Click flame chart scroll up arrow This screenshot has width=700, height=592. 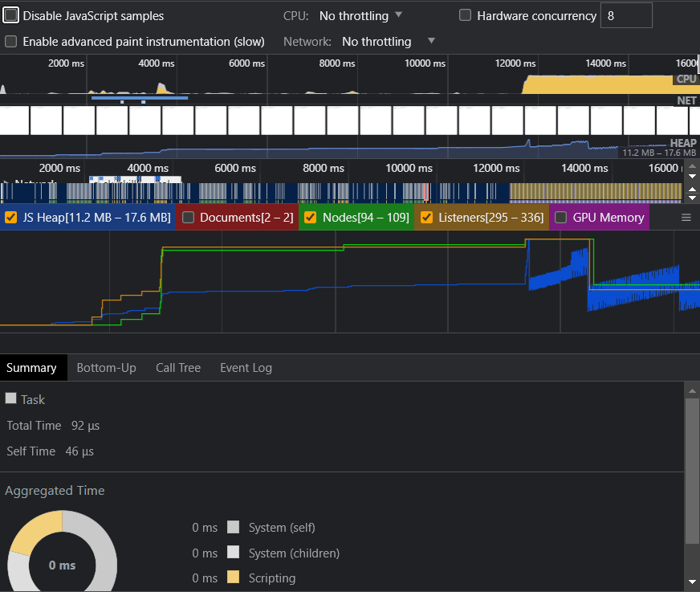click(x=693, y=165)
